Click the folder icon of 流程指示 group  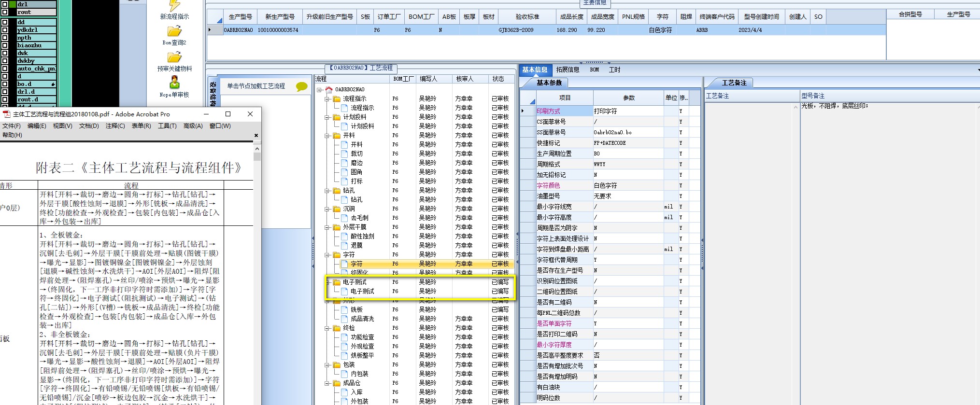[337, 98]
